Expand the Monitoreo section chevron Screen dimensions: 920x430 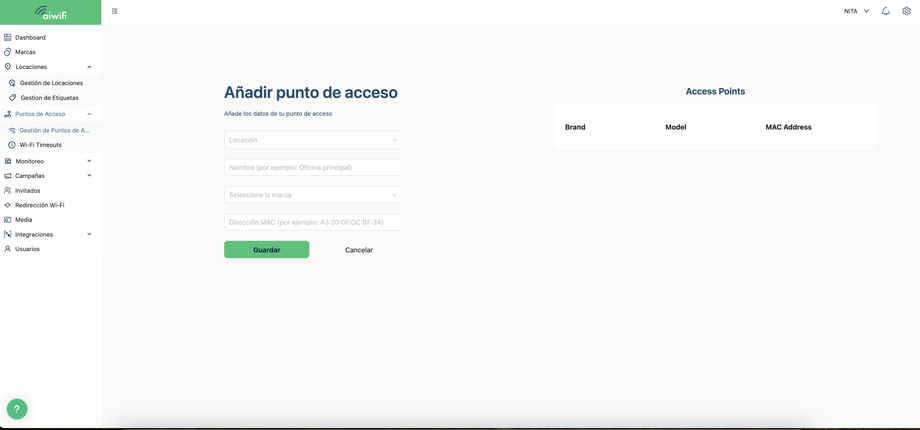[x=89, y=161]
